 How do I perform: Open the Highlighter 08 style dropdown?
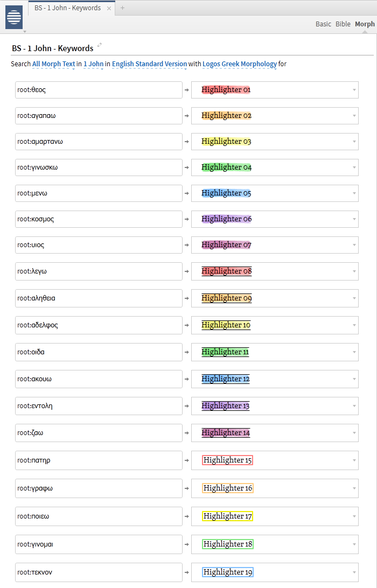[354, 271]
